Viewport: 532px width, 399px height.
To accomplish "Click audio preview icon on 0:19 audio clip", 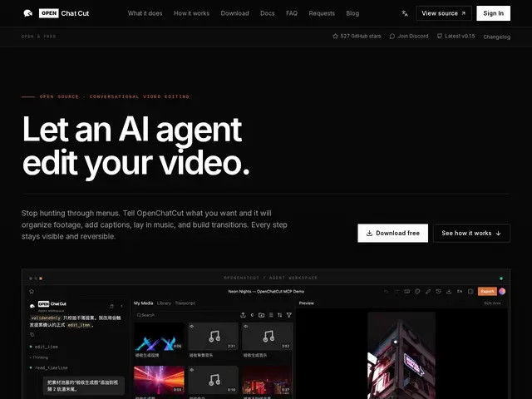I will tap(192, 370).
